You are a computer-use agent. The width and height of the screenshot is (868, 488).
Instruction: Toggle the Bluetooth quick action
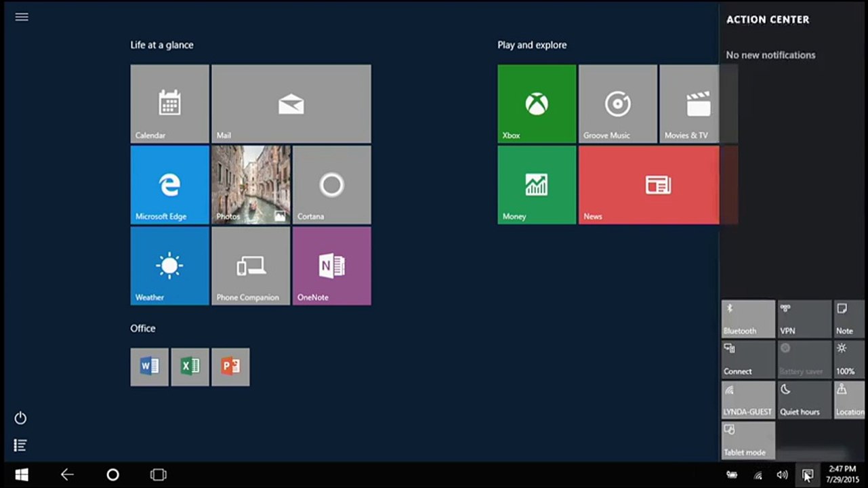(x=749, y=319)
